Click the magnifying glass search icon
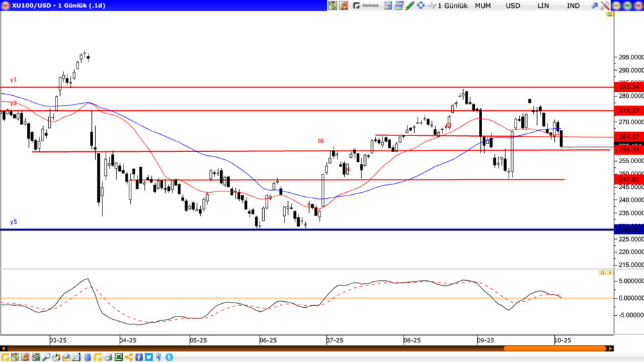 (46, 357)
